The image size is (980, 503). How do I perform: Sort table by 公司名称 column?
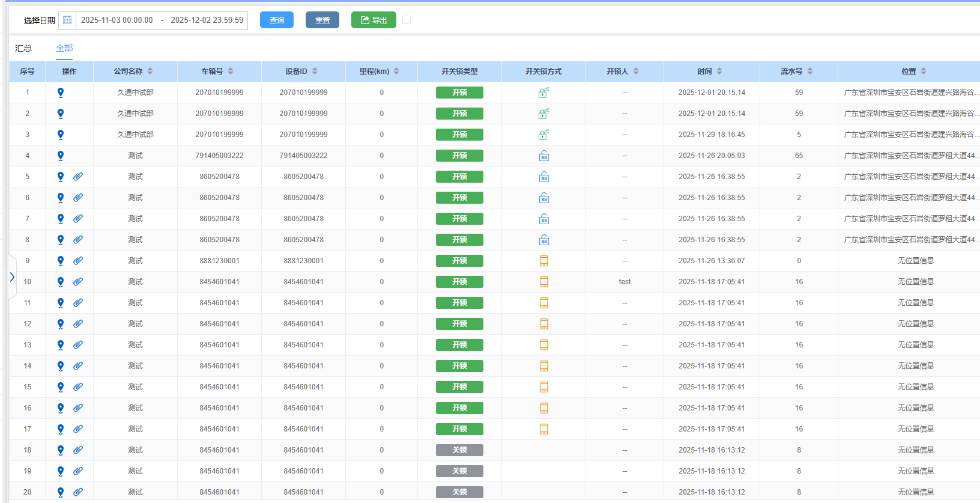pos(150,71)
